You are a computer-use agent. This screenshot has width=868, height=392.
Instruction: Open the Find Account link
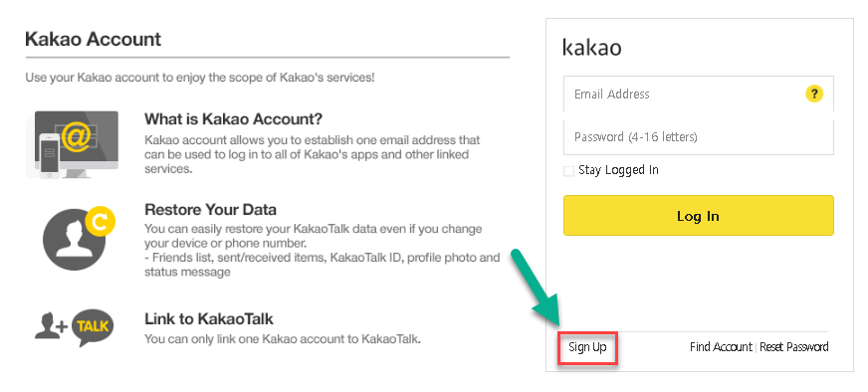[x=721, y=347]
